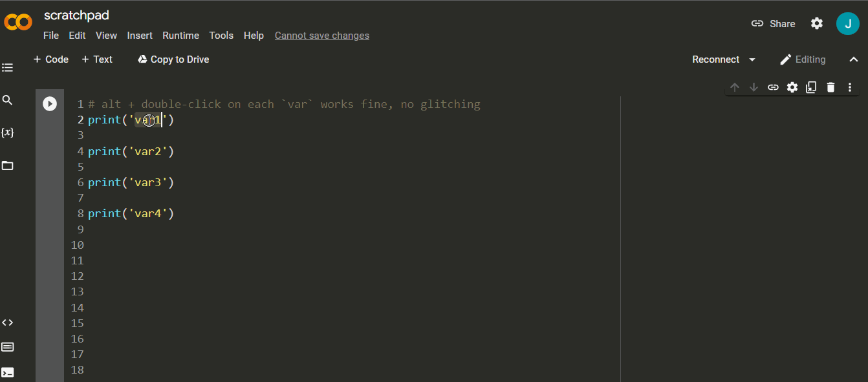Collapse the notebook header with the chevron
Image resolution: width=868 pixels, height=382 pixels.
[854, 59]
